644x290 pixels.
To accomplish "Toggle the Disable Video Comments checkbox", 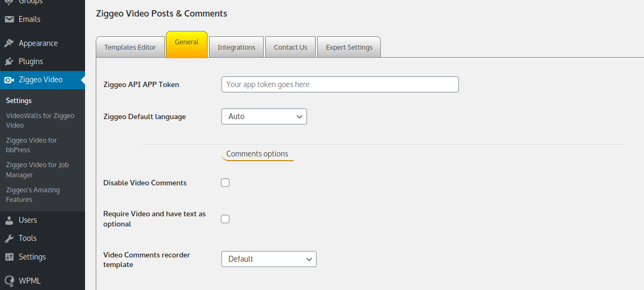I will coord(225,183).
